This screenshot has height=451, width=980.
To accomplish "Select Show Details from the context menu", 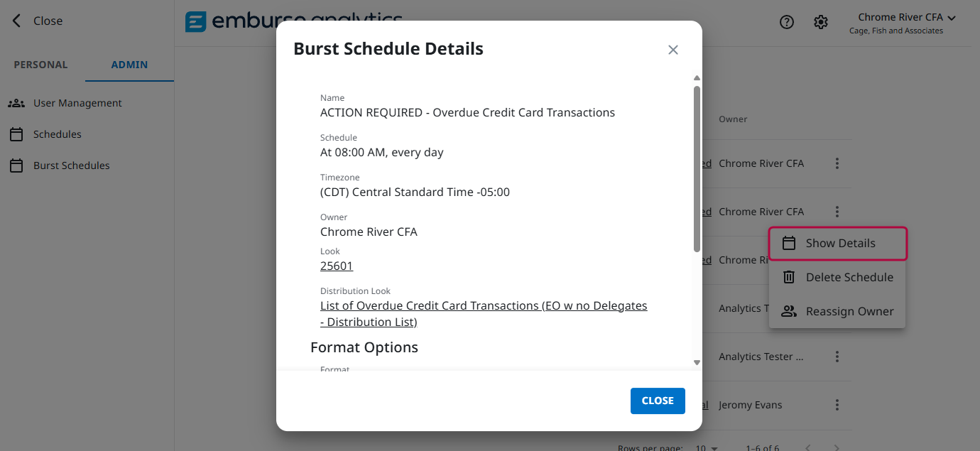I will (840, 243).
